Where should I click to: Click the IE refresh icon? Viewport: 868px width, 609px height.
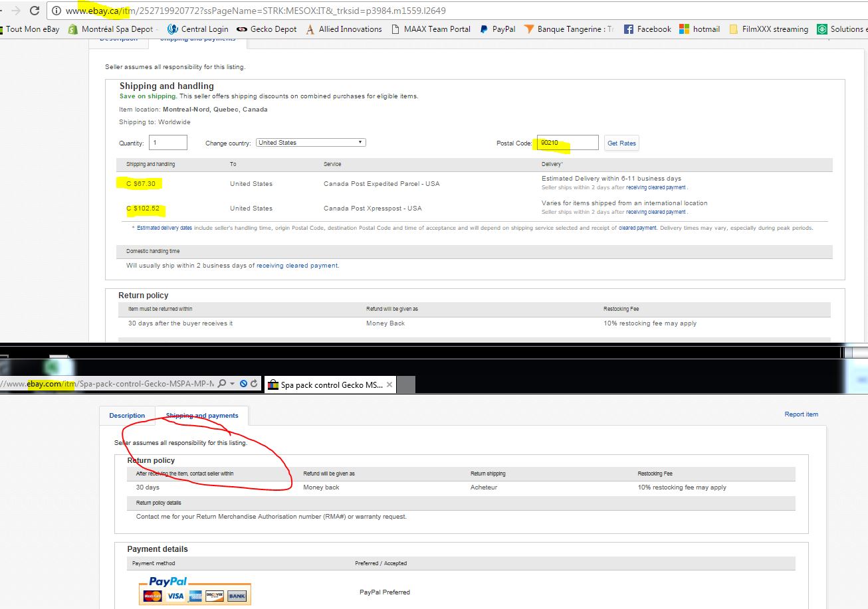(253, 384)
